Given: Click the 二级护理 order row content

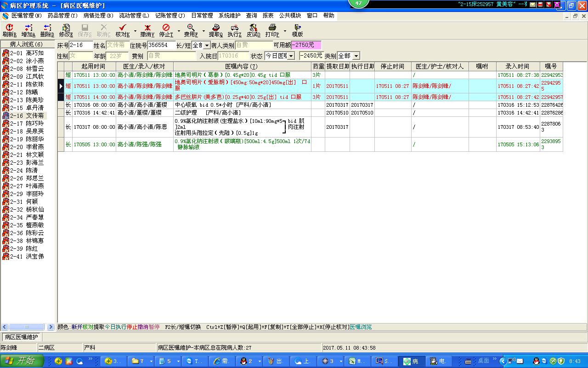Looking at the screenshot, I should [x=242, y=113].
